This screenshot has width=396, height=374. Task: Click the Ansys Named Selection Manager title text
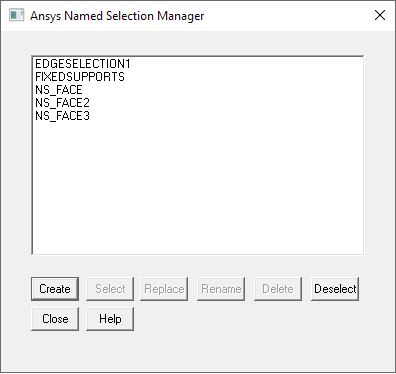pos(117,16)
